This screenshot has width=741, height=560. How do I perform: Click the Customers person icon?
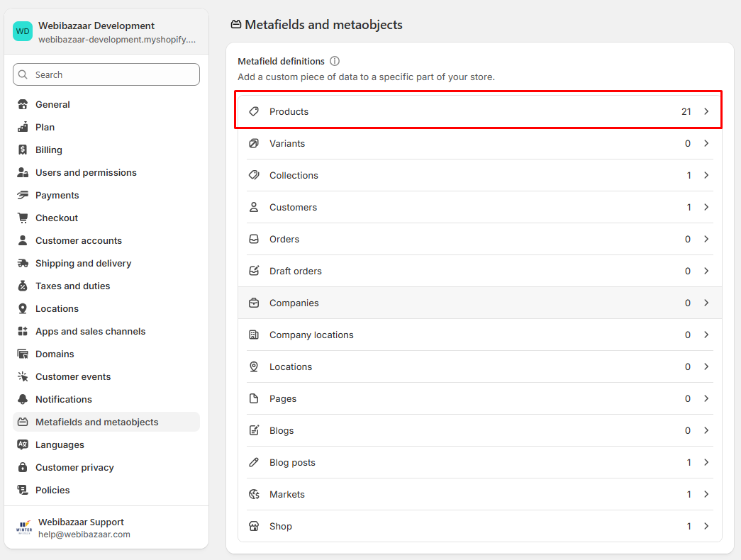click(254, 207)
